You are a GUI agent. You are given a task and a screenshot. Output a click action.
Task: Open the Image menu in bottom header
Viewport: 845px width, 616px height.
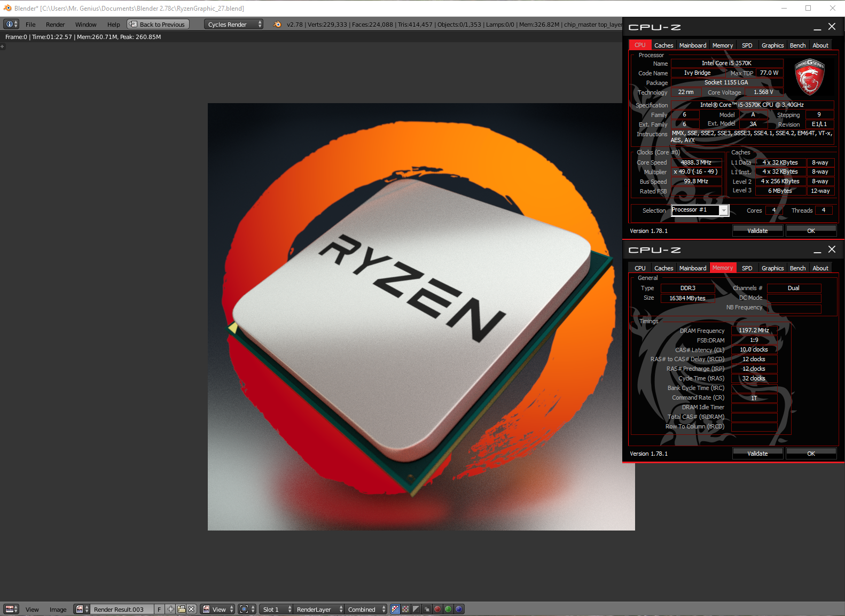coord(58,610)
